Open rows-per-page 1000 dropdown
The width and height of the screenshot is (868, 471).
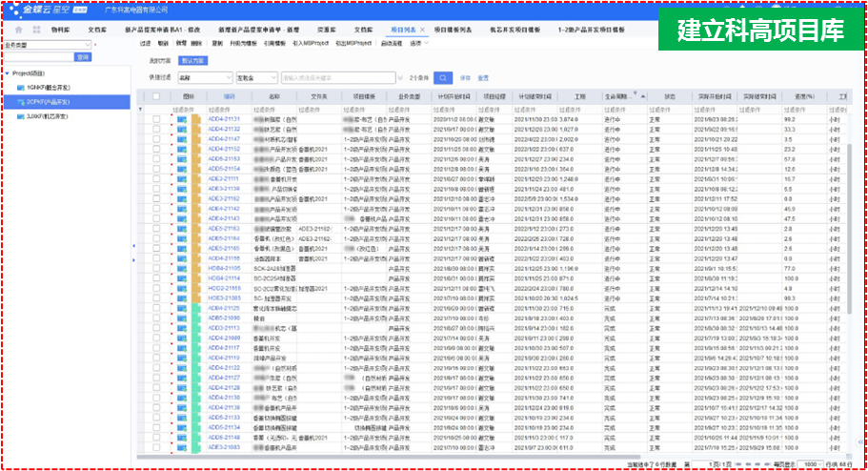point(812,464)
